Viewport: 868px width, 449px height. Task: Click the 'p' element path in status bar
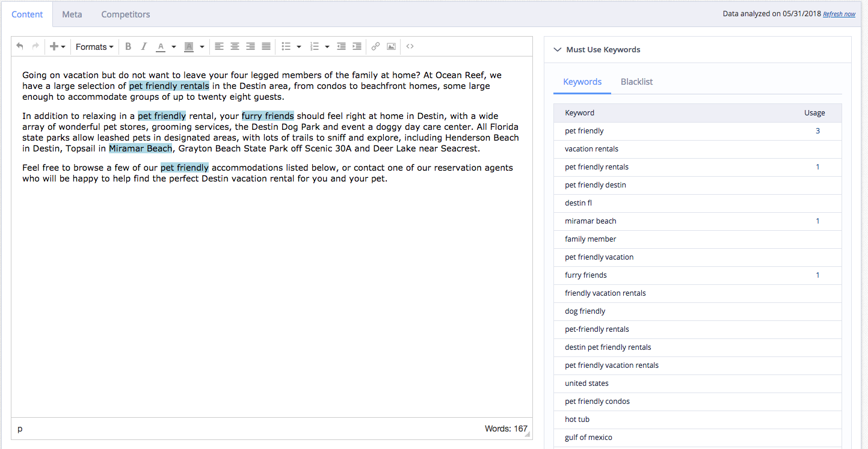20,429
